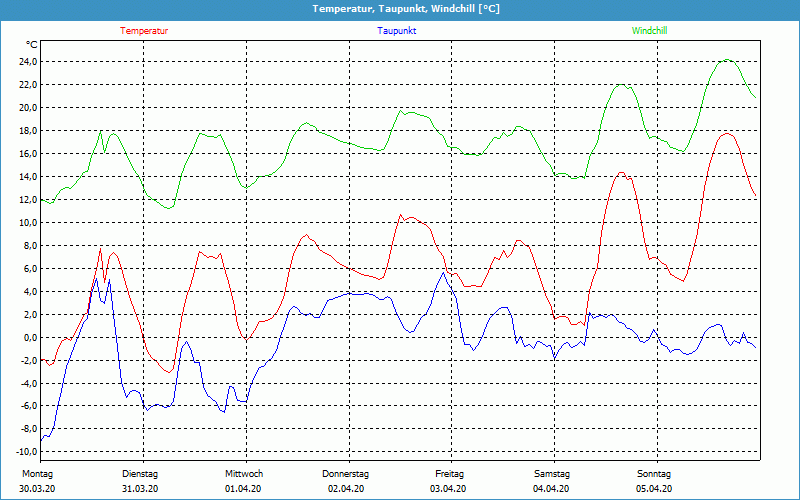Click the blue Taupunkt legend label

pos(397,31)
